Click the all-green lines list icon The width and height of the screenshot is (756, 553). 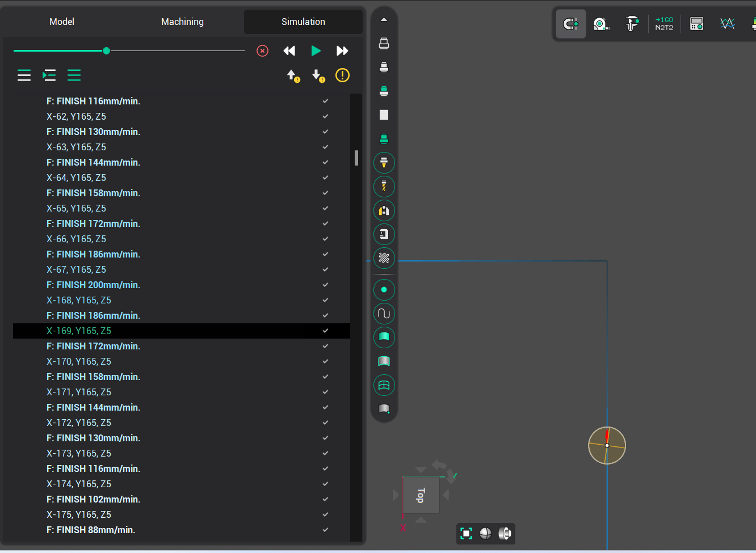pos(74,75)
